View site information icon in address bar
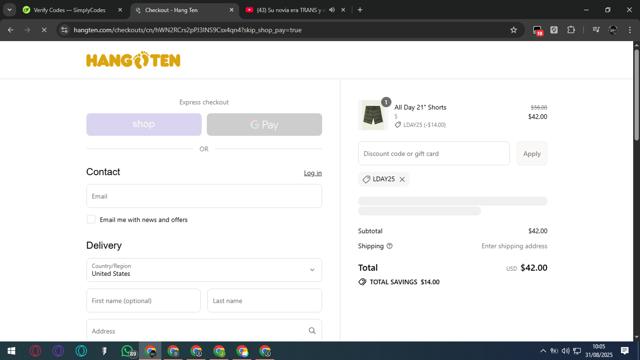This screenshot has height=360, width=640. (64, 30)
